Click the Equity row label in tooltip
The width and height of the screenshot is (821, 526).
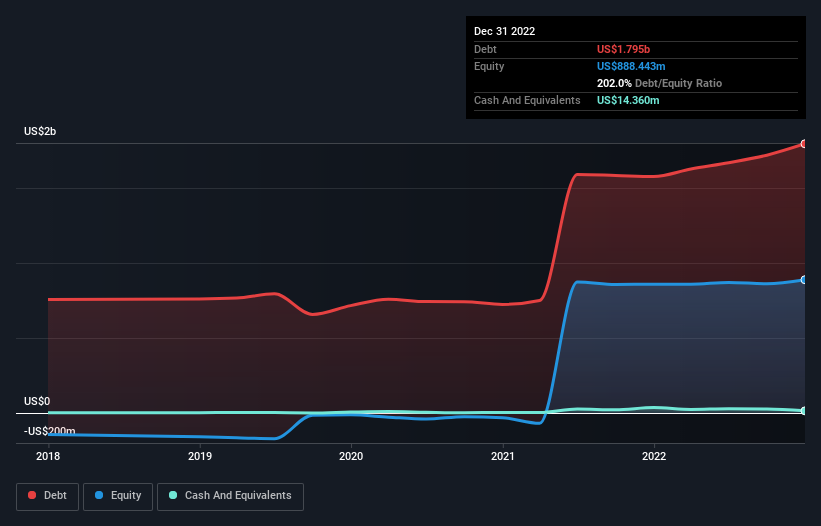pyautogui.click(x=489, y=66)
